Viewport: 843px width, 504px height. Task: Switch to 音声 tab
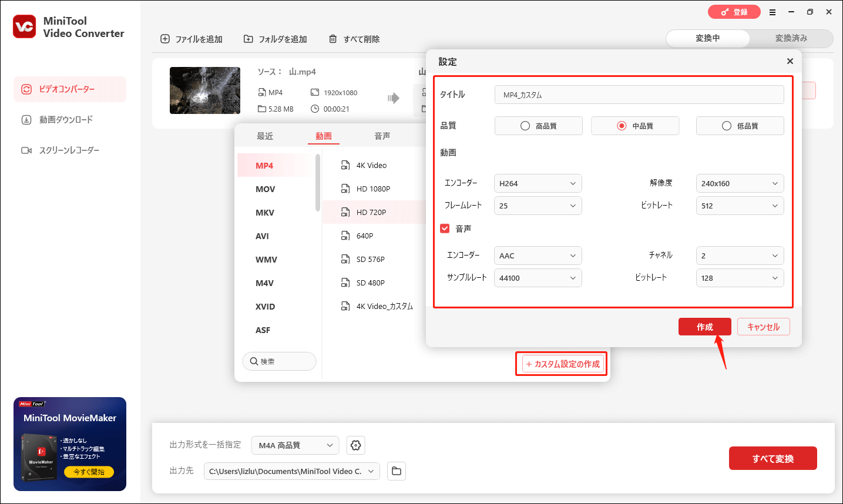click(382, 136)
